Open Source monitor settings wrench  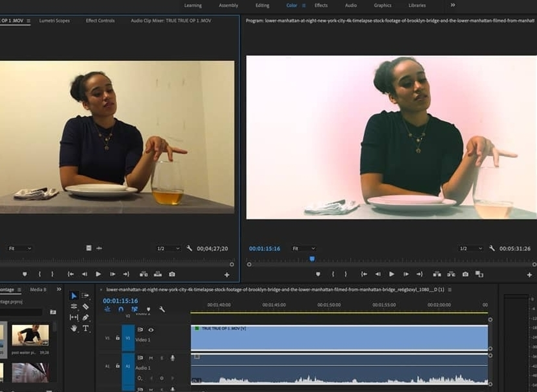pyautogui.click(x=189, y=248)
